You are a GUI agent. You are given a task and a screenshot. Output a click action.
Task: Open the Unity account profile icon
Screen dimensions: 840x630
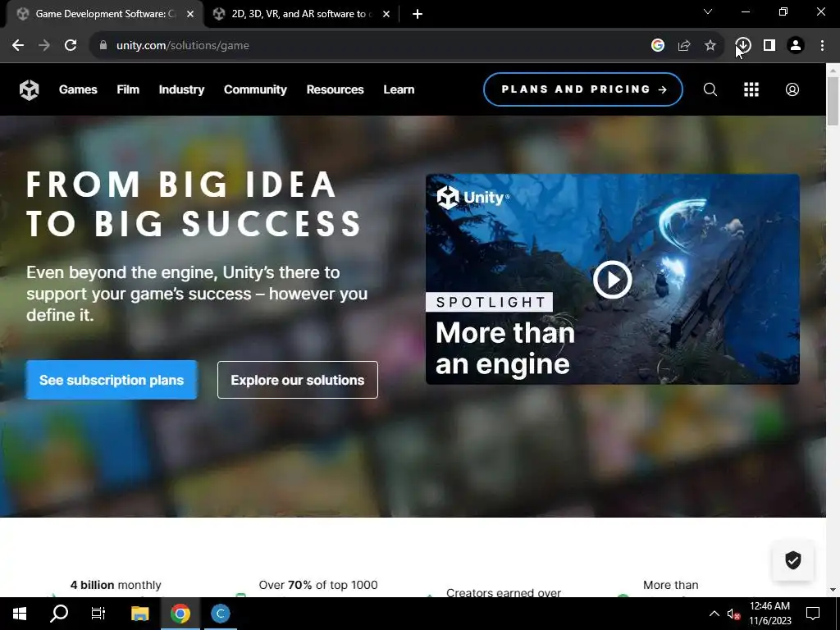(792, 89)
